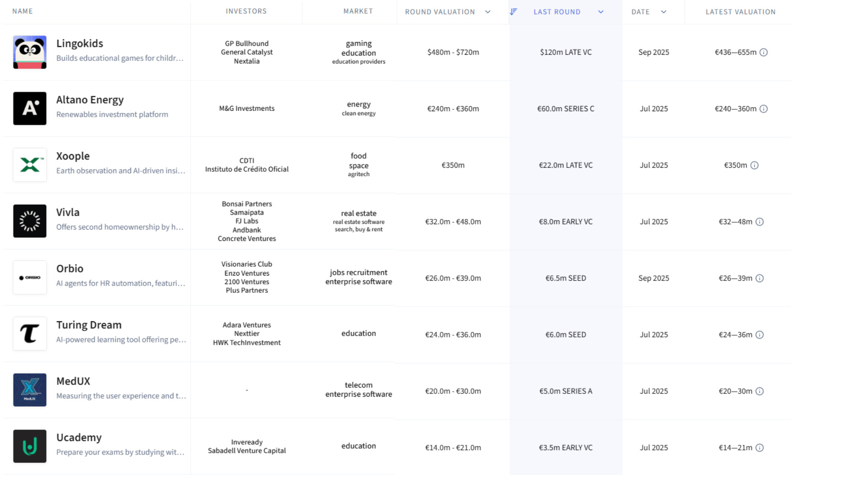Show info for Lingokids latest valuation
The width and height of the screenshot is (868, 488).
tap(764, 52)
